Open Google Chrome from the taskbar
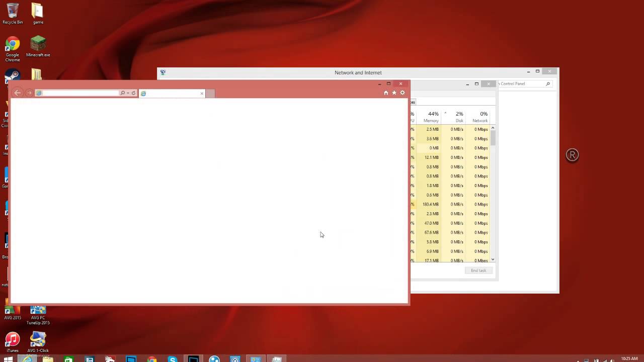 (x=152, y=359)
